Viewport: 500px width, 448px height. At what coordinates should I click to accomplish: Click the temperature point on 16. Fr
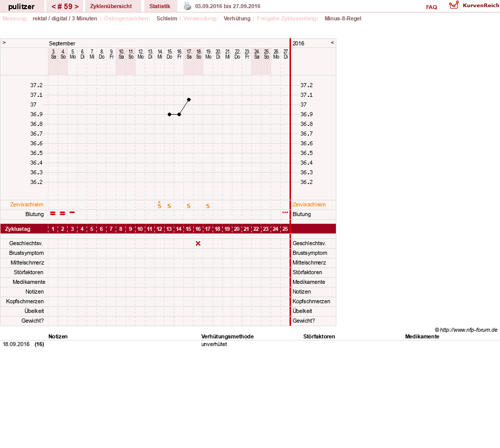point(179,115)
